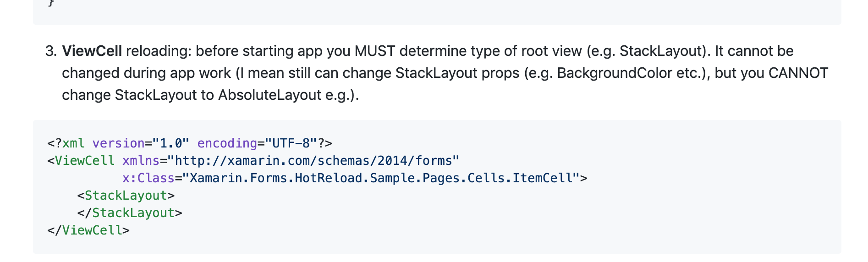Click the word MUST in the paragraph

click(x=375, y=51)
